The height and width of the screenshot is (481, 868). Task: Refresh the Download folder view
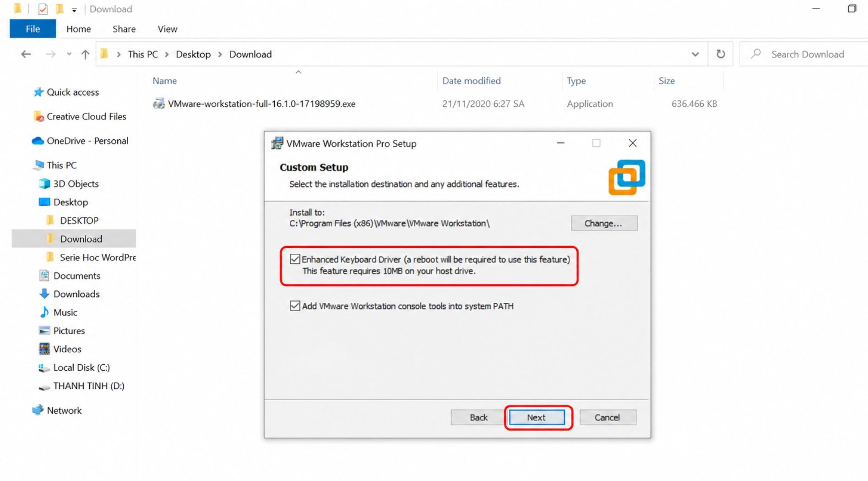(x=721, y=54)
